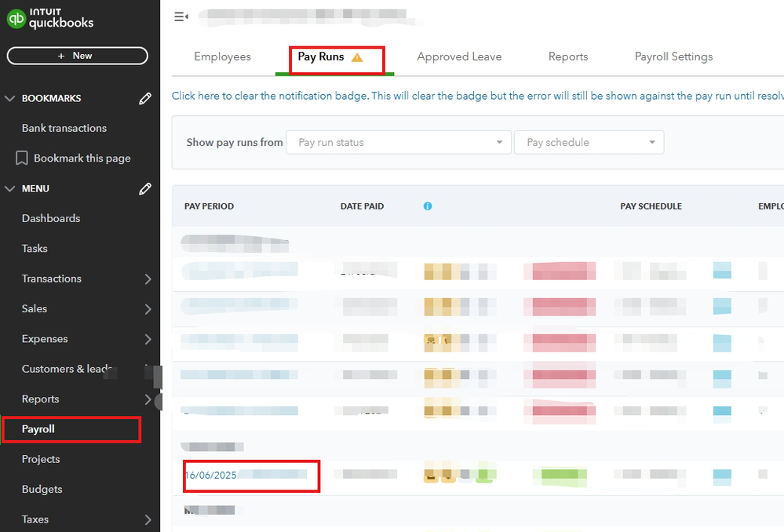The image size is (784, 532).
Task: Click the PAY PERIOD column header
Action: click(209, 206)
